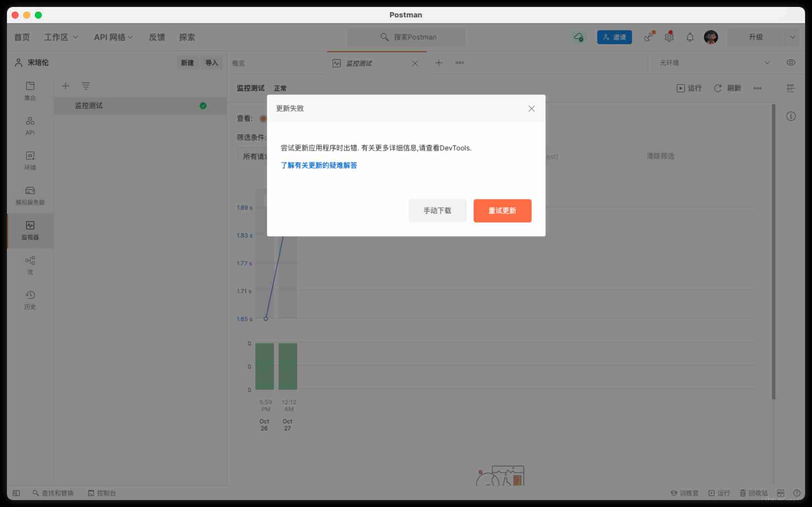Open tab options three-dots icon
The height and width of the screenshot is (507, 812).
(x=460, y=63)
